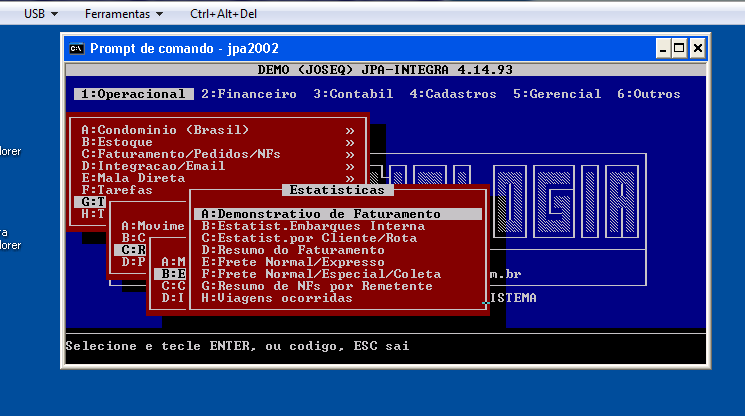Choose C:Estatist.por Cliente/Rota
Image resolution: width=745 pixels, height=416 pixels.
point(309,238)
